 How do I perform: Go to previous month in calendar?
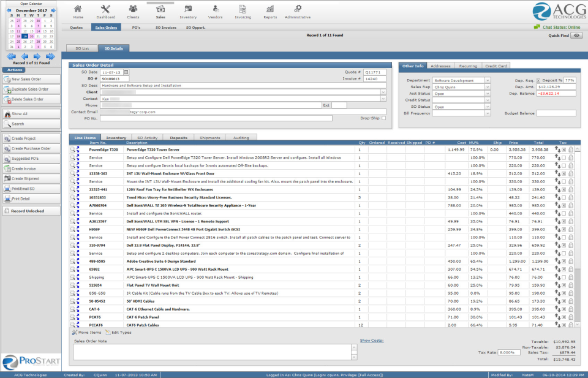click(9, 10)
